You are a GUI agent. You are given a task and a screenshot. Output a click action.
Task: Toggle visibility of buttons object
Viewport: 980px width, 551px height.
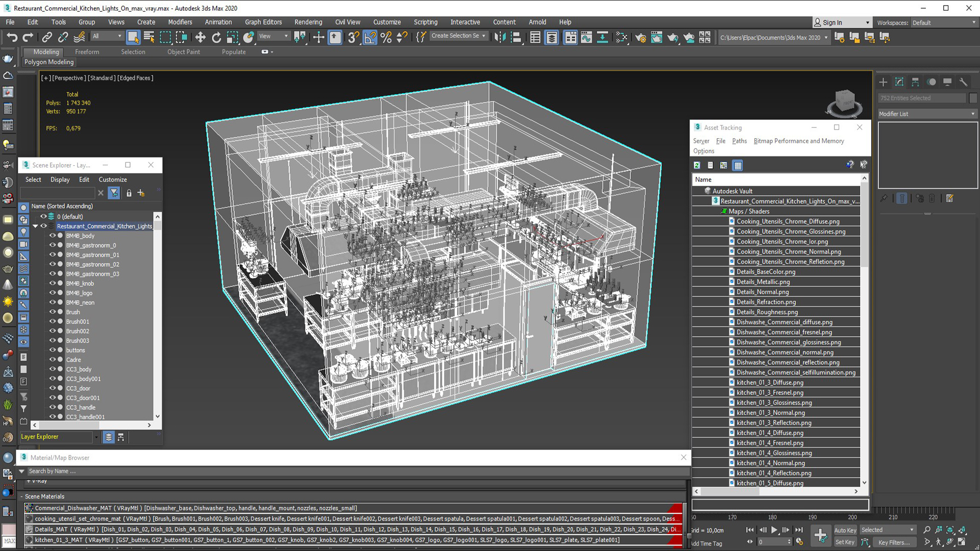point(52,350)
